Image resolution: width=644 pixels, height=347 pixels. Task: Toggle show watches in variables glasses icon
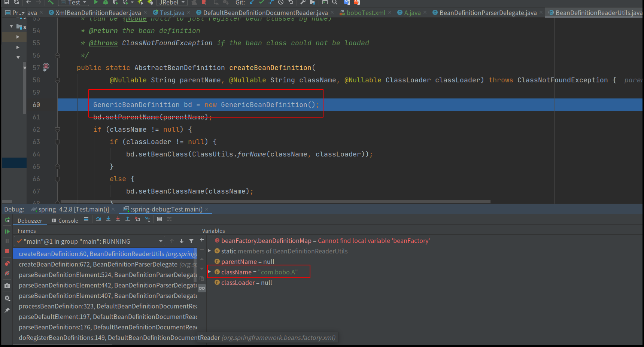point(202,288)
